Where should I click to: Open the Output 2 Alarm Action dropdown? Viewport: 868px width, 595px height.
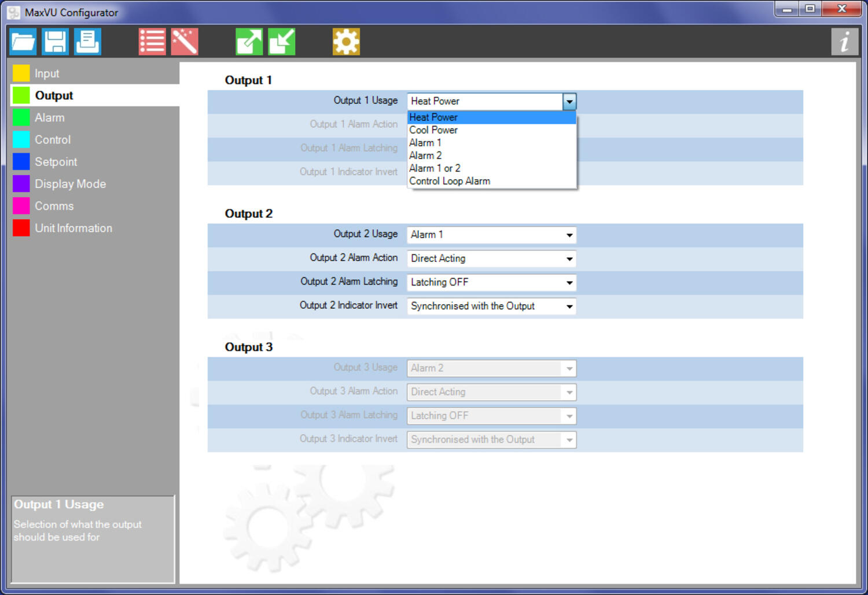point(569,258)
